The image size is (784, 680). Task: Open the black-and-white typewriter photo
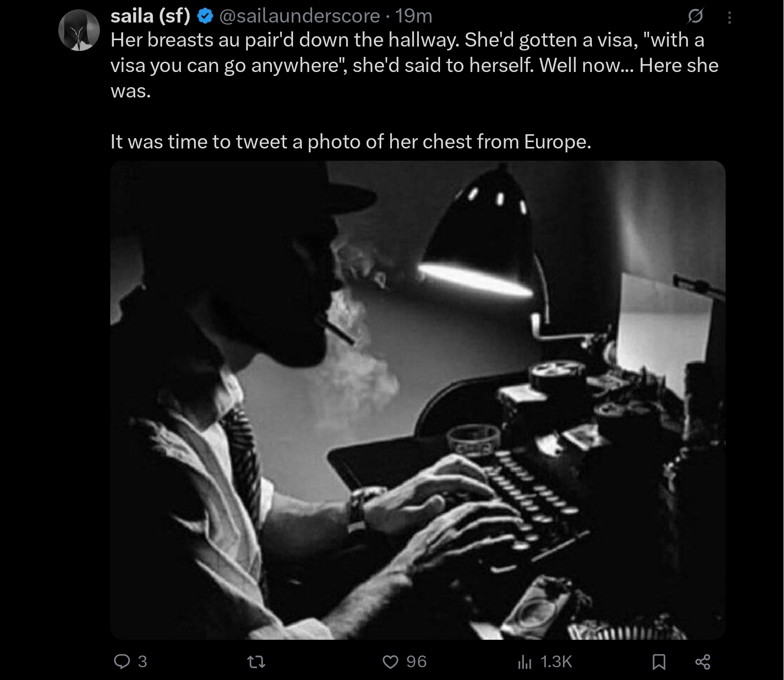(418, 400)
